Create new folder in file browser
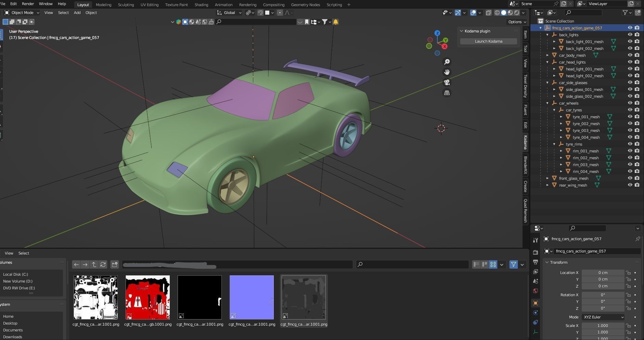This screenshot has width=644, height=340. coord(115,264)
